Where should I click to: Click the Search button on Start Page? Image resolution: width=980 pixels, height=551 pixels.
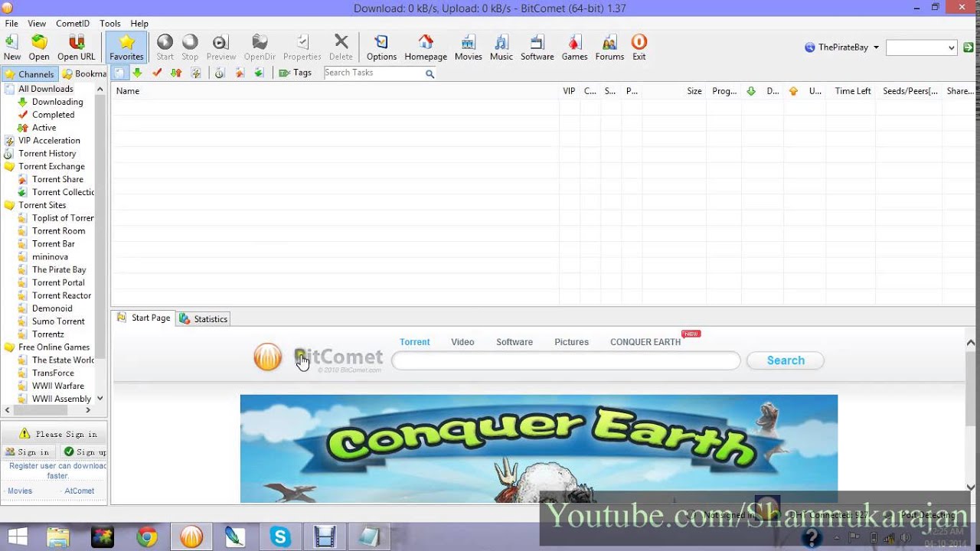click(786, 360)
